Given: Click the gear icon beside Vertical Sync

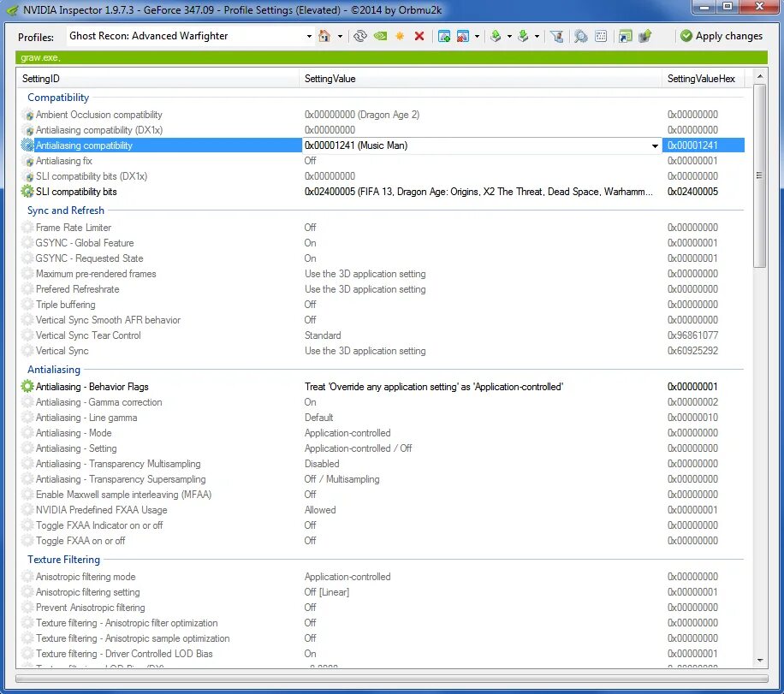Looking at the screenshot, I should 27,351.
